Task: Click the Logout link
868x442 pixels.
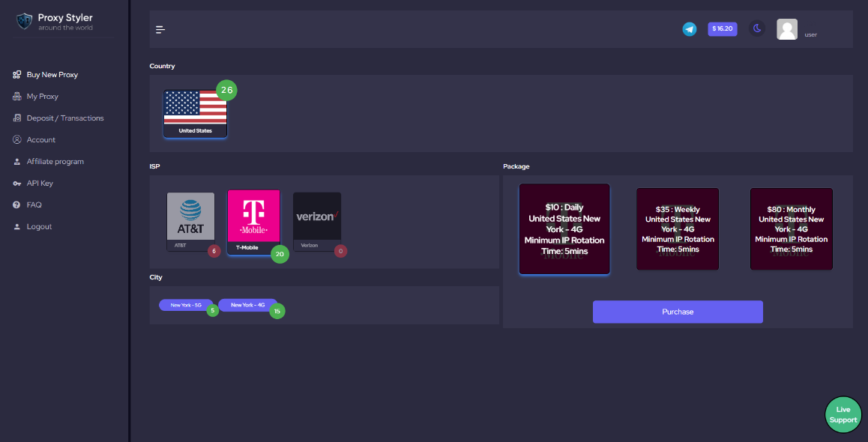Action: tap(39, 226)
